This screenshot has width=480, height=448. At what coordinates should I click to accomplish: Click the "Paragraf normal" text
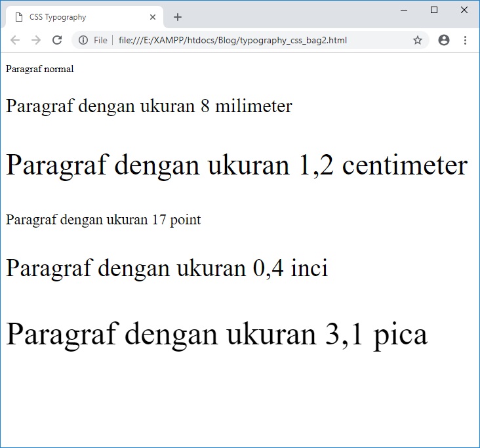click(39, 69)
